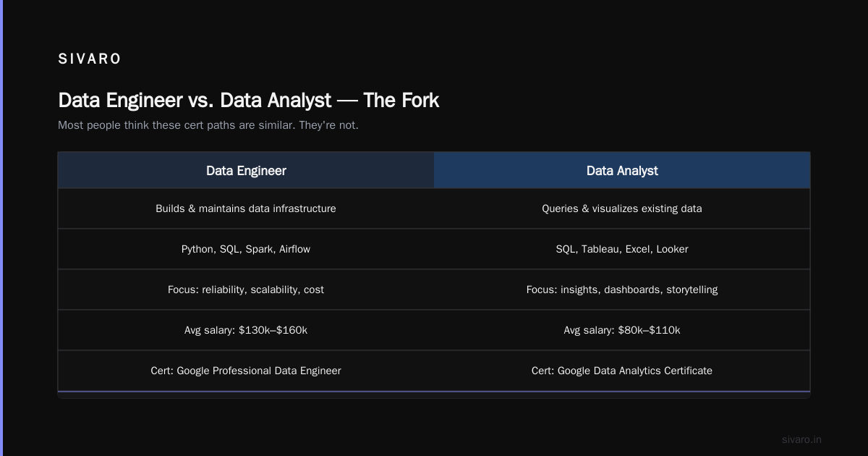The height and width of the screenshot is (456, 868).
Task: Click 'Cert: Google Professional Data Engineer' cell
Action: pyautogui.click(x=246, y=371)
